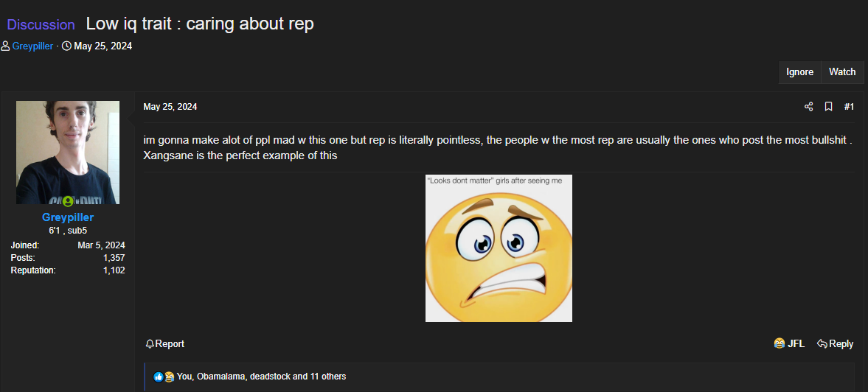The height and width of the screenshot is (392, 868).
Task: Bookmark this post with the bookmark icon
Action: pos(828,107)
